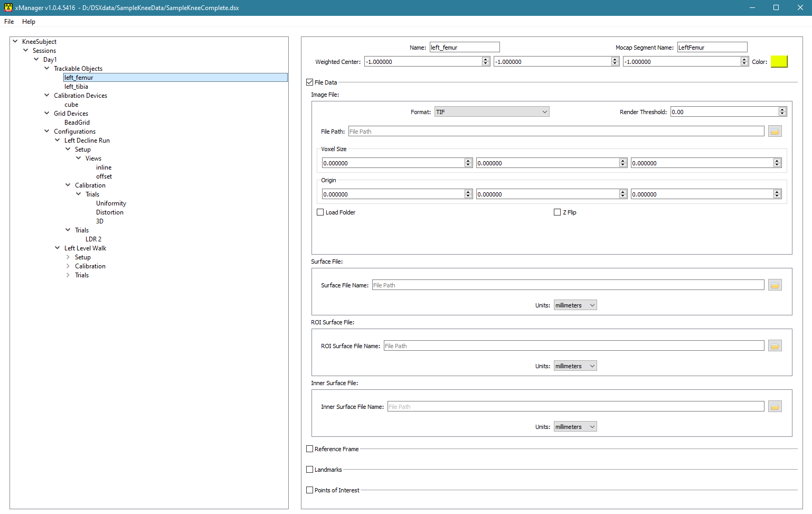Open folder browser for Surface File Name

775,285
